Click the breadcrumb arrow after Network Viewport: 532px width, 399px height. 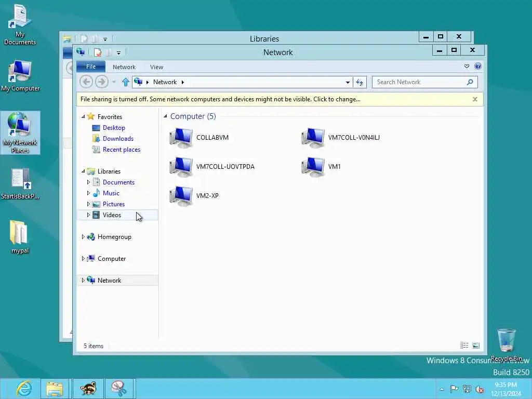click(x=182, y=82)
